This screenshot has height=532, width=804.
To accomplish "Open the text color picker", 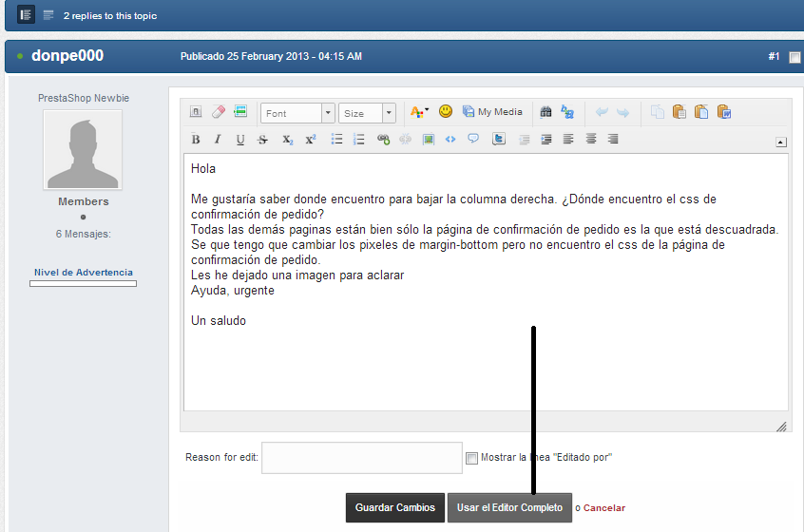I will [419, 111].
